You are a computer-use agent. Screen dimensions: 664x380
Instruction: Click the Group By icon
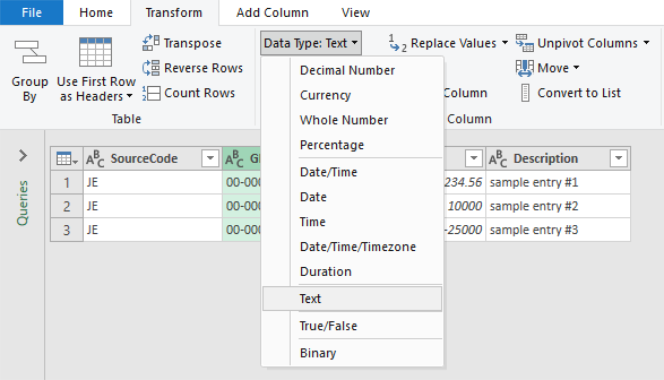(30, 52)
